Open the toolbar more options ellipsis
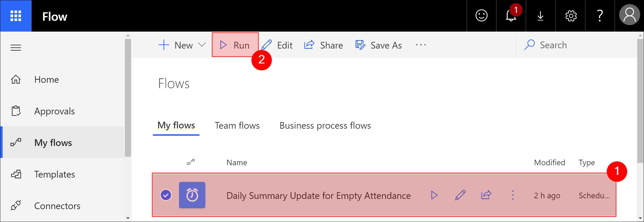Screen dimensions: 644x222 421,45
